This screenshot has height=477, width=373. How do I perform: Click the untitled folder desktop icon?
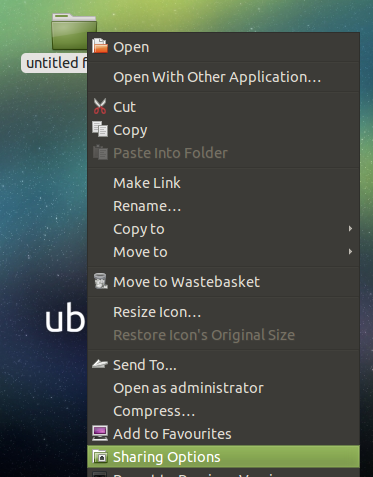point(70,32)
